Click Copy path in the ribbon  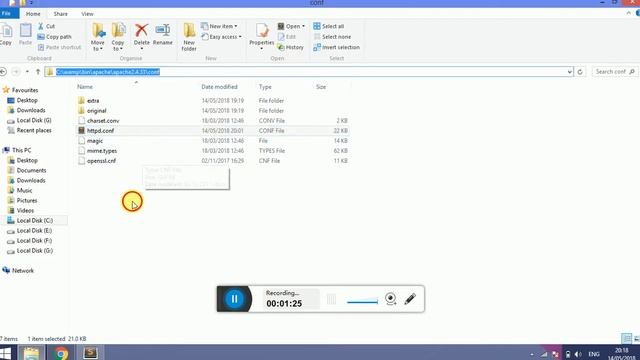tap(54, 37)
